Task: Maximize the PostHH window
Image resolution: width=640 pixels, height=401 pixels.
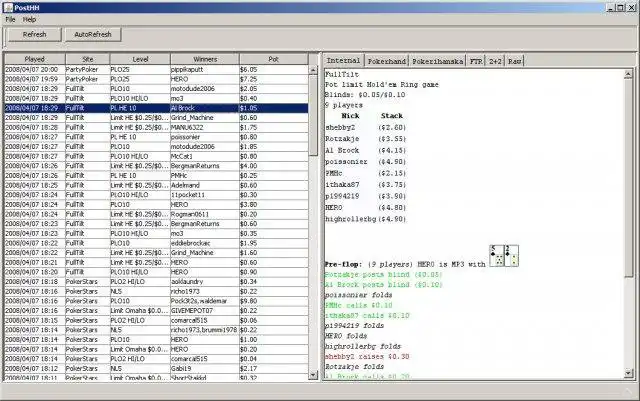Action: tap(620, 7)
